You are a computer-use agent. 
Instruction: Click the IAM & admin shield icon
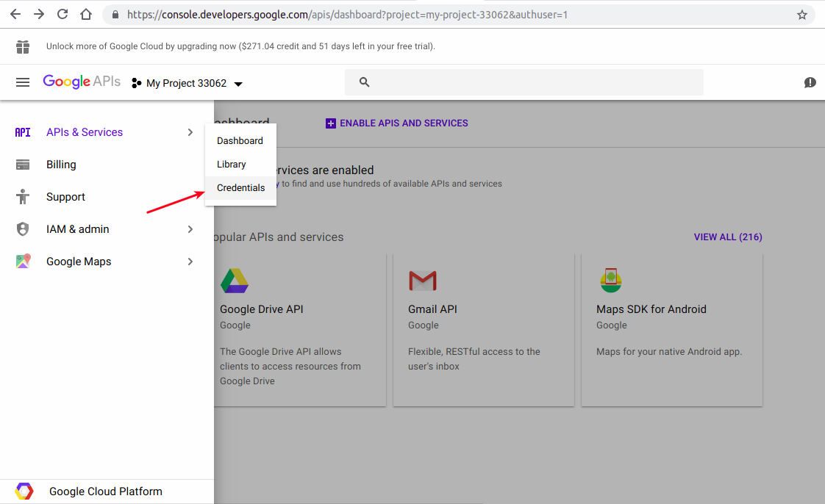23,229
